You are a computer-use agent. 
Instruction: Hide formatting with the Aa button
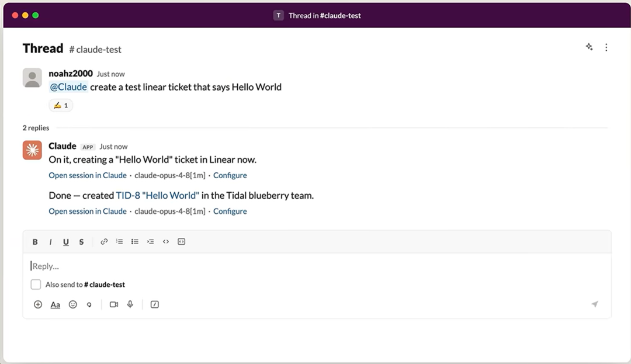click(x=55, y=304)
